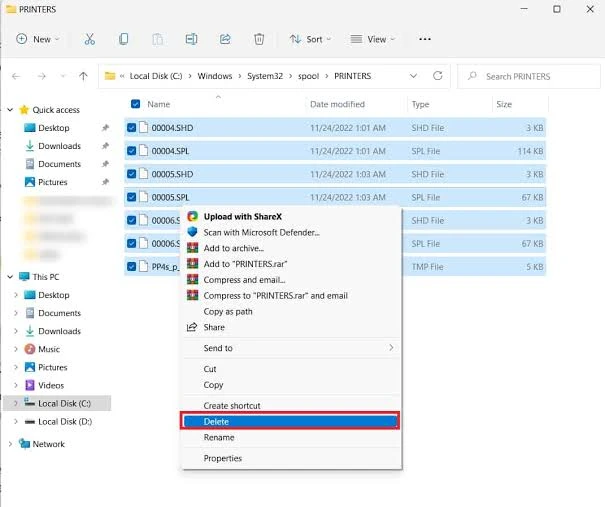605x507 pixels.
Task: Go back with the left arrow
Action: [x=16, y=76]
